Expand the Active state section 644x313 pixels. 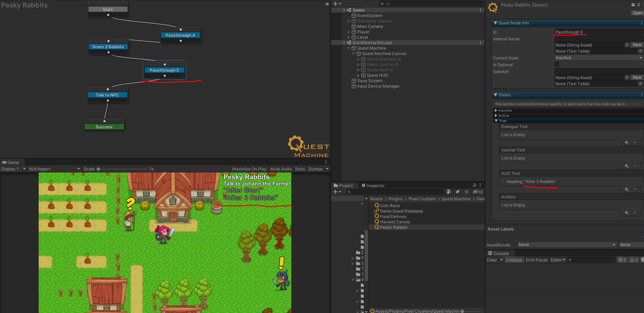click(496, 116)
